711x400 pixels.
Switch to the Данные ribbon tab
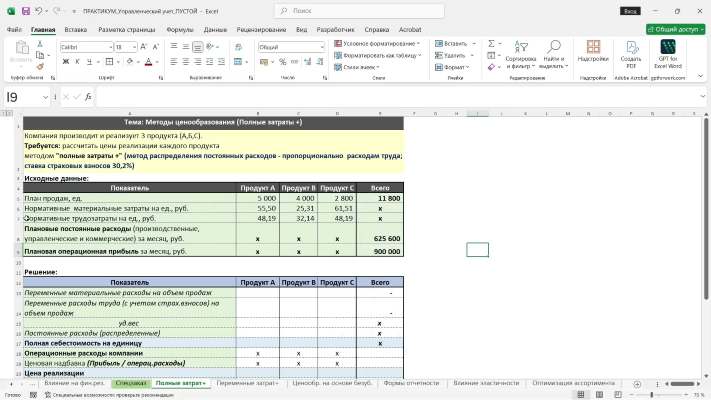pyautogui.click(x=215, y=29)
